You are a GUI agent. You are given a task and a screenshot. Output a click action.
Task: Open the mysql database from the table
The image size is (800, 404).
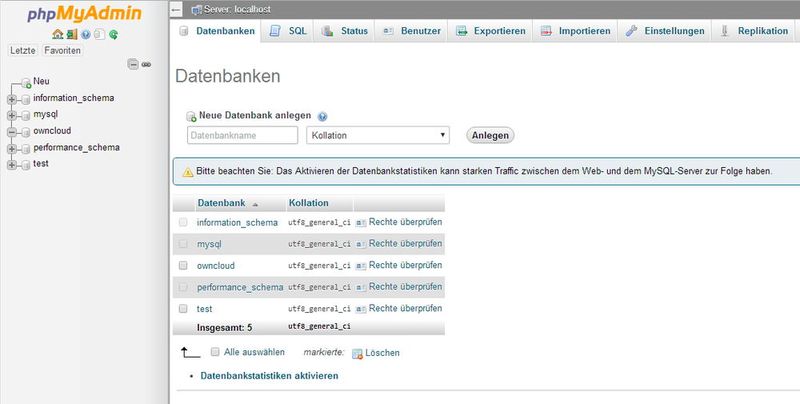coord(209,244)
